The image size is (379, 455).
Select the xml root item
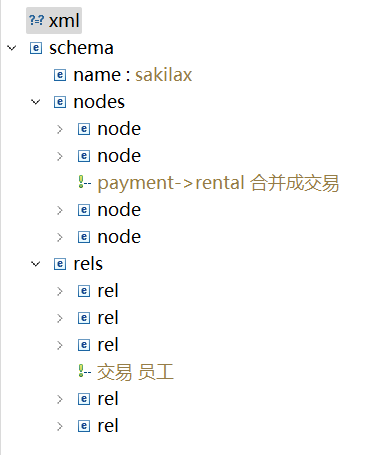54,20
